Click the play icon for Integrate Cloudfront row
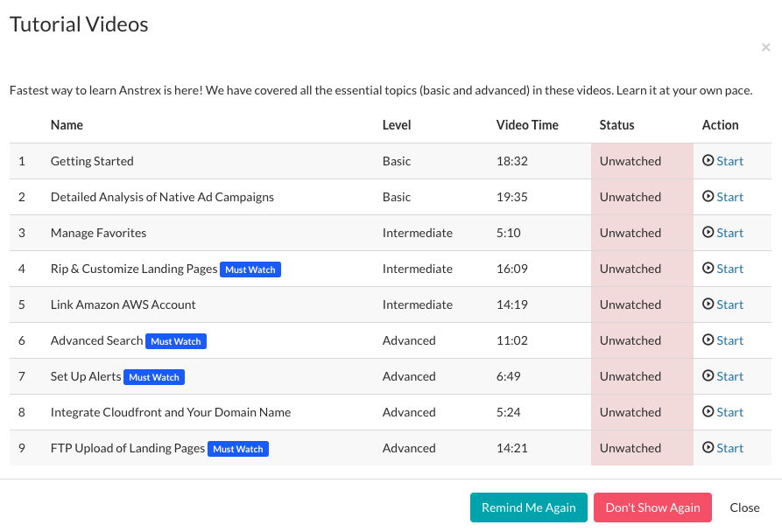The image size is (782, 532). pyautogui.click(x=708, y=412)
